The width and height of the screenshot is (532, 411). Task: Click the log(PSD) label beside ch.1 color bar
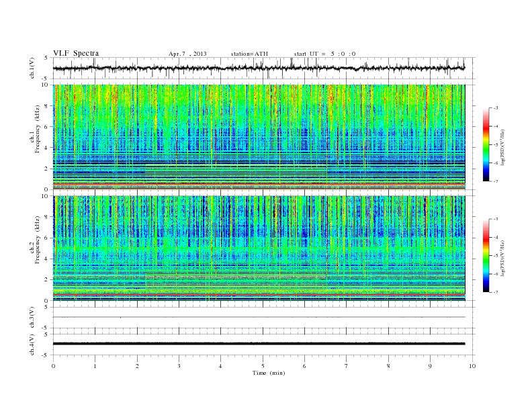point(504,148)
